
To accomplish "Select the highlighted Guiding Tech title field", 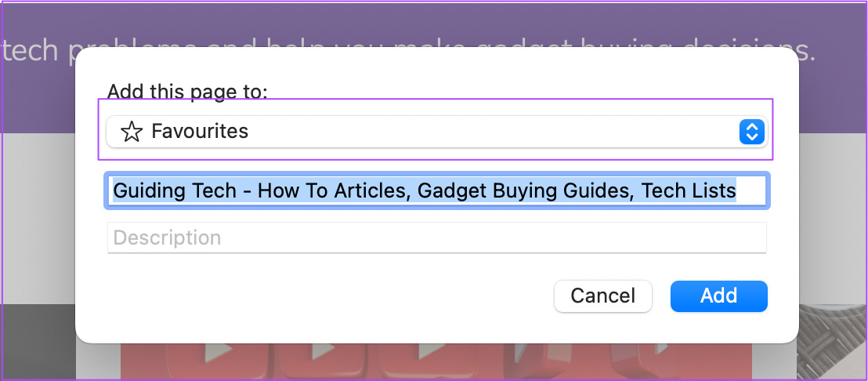I will point(437,191).
